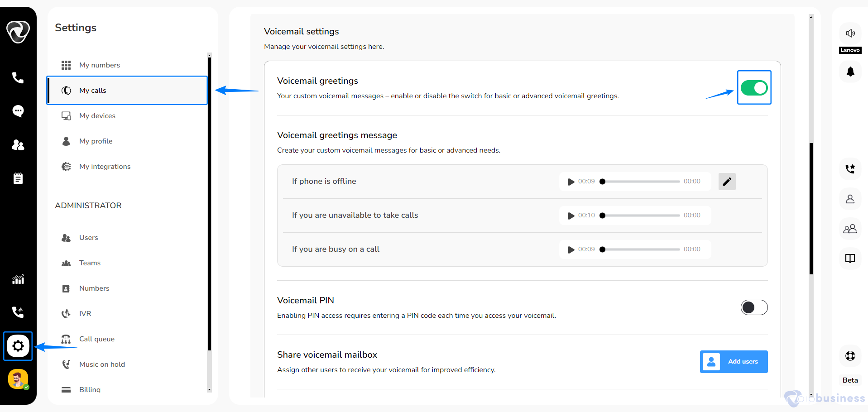This screenshot has width=868, height=412.
Task: Click the Beta label on right panel
Action: [x=850, y=380]
